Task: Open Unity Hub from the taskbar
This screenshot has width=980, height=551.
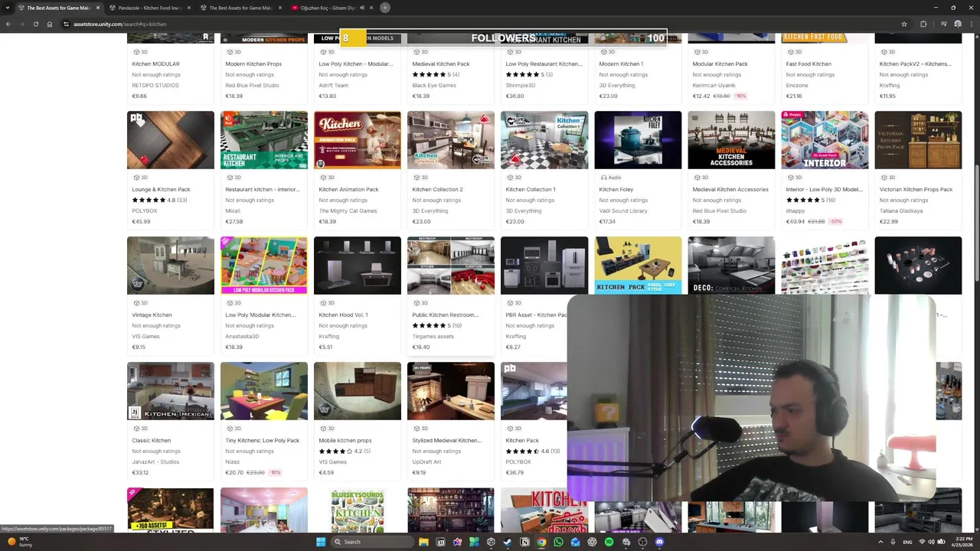Action: pyautogui.click(x=491, y=542)
